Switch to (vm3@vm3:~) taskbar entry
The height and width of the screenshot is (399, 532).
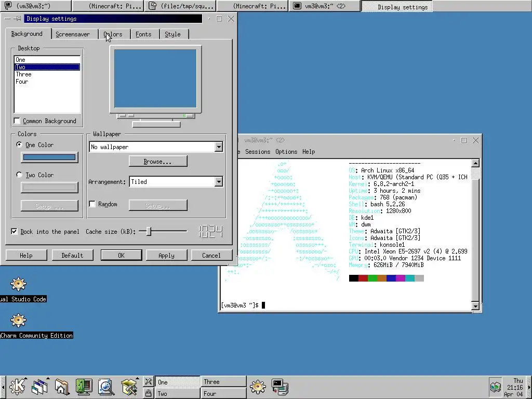(x=36, y=6)
